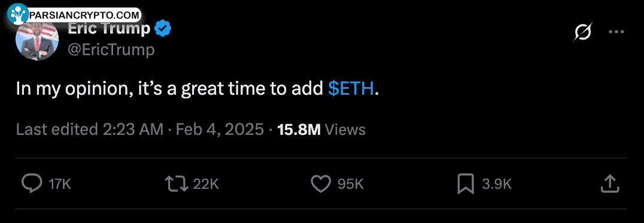Open the share upload arrow icon
The image size is (644, 223).
tap(610, 183)
